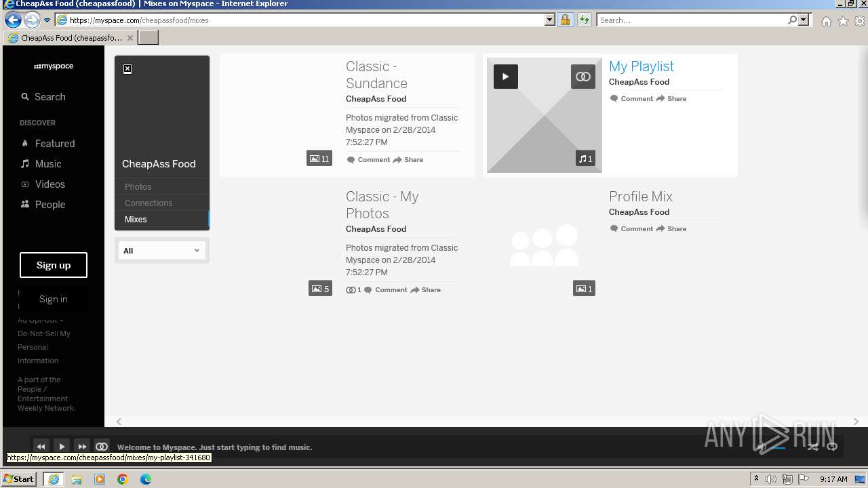Click the browser Search box
The width and height of the screenshot is (868, 488).
tap(692, 20)
